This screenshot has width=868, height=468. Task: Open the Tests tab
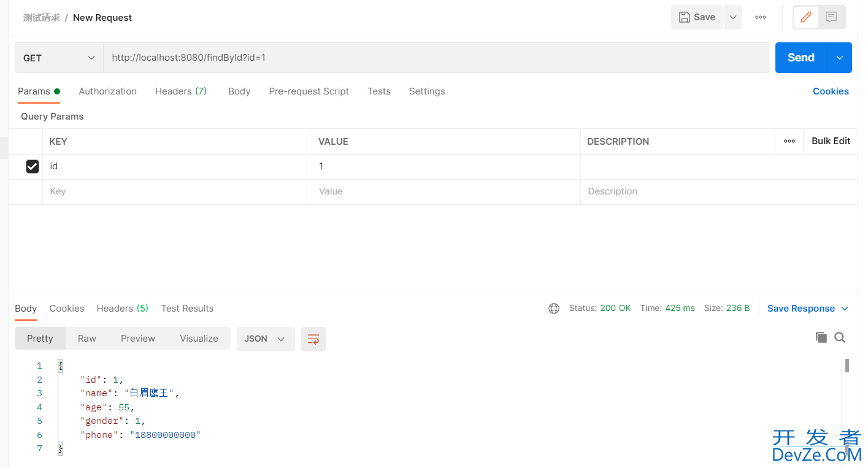pos(379,91)
